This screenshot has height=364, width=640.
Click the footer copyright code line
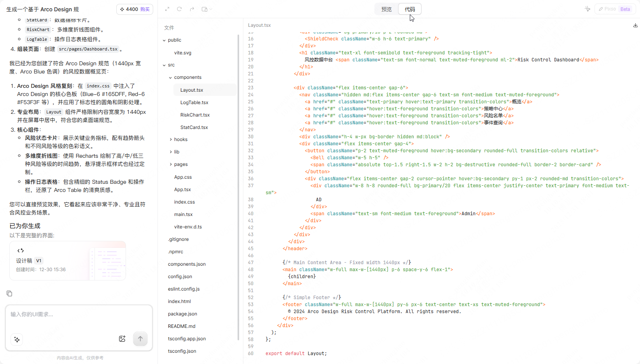tap(374, 312)
